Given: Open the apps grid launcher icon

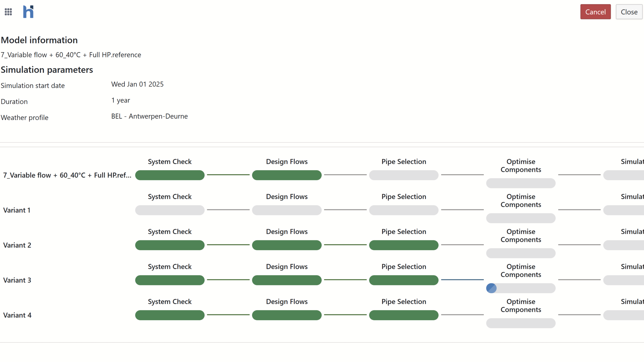Looking at the screenshot, I should [x=8, y=12].
